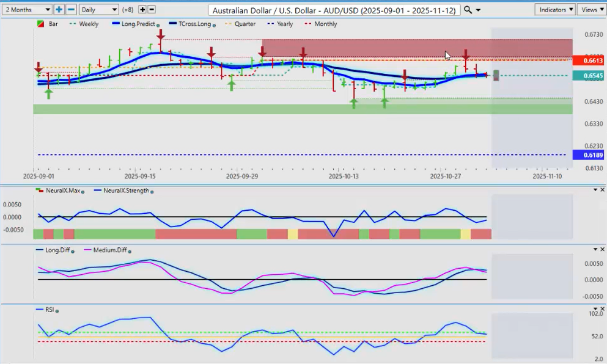Click the red 0.6613 price label
The width and height of the screenshot is (607, 364).
(589, 61)
